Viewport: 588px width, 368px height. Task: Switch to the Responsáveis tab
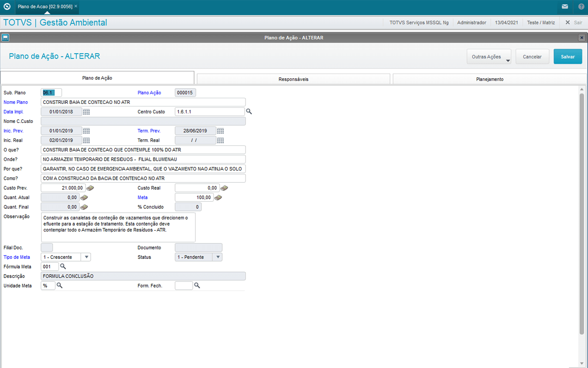click(x=293, y=79)
